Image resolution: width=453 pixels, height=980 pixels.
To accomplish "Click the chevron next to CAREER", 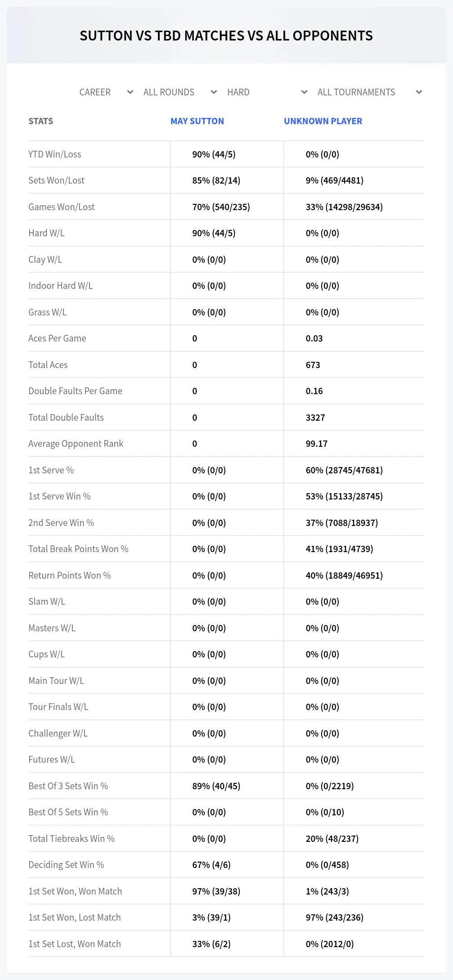I will pos(130,92).
